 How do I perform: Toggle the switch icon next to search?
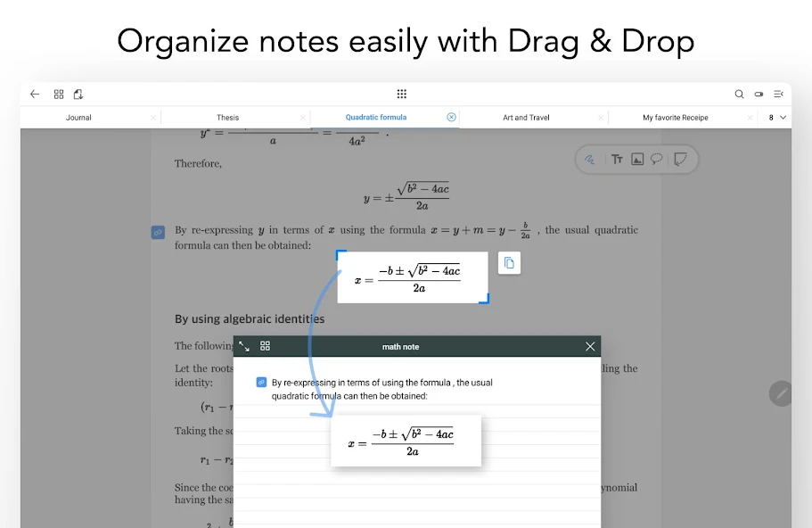click(x=759, y=94)
